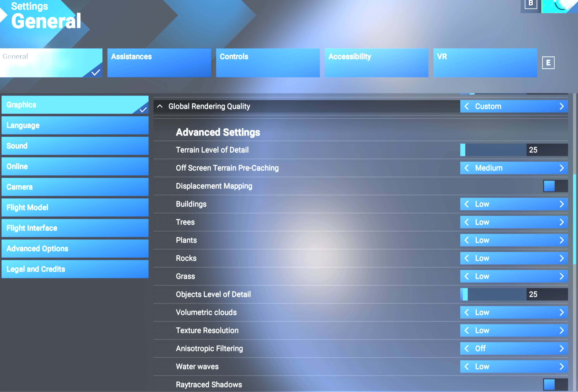Image resolution: width=578 pixels, height=392 pixels.
Task: Click left arrow on Anisotropic Filtering
Action: tap(467, 348)
